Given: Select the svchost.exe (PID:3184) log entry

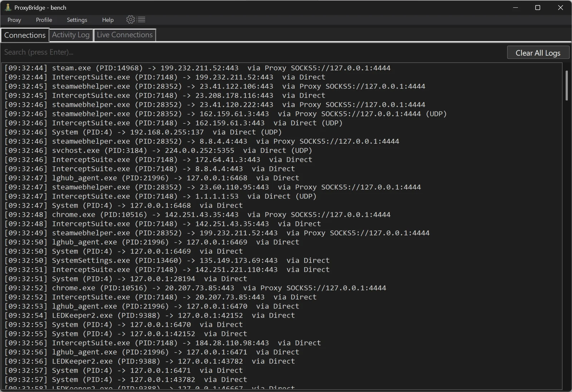Looking at the screenshot, I should [x=158, y=150].
